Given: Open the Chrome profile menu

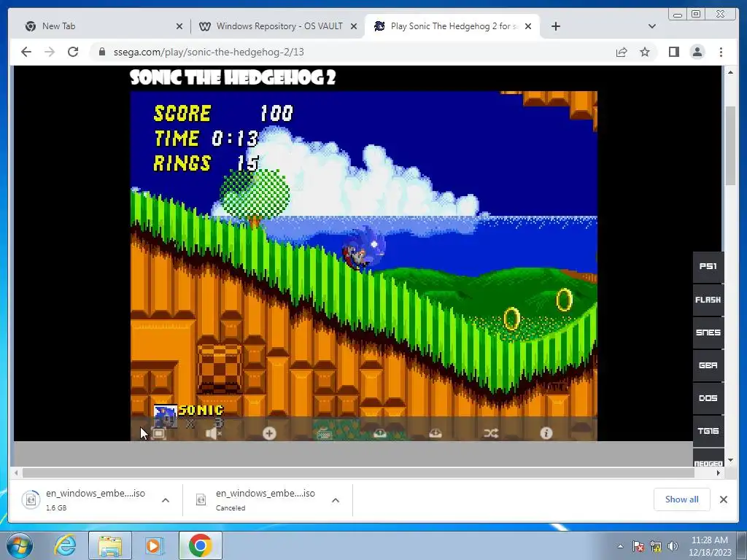Looking at the screenshot, I should pos(697,52).
